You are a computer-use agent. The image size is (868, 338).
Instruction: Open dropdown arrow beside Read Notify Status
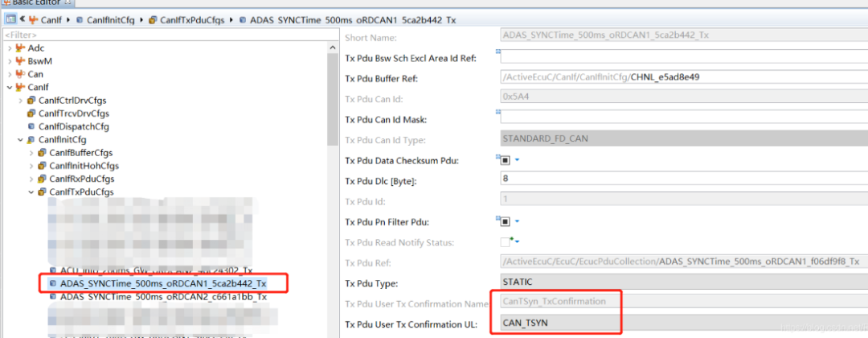coord(517,242)
